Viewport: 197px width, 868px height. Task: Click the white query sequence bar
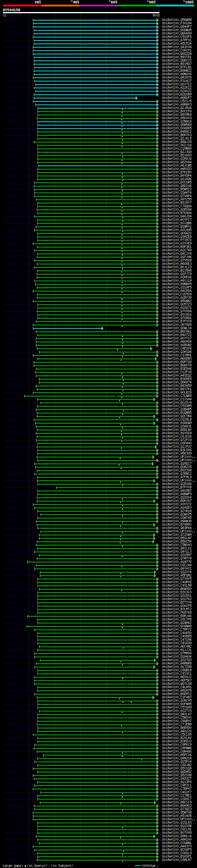coord(81,12)
